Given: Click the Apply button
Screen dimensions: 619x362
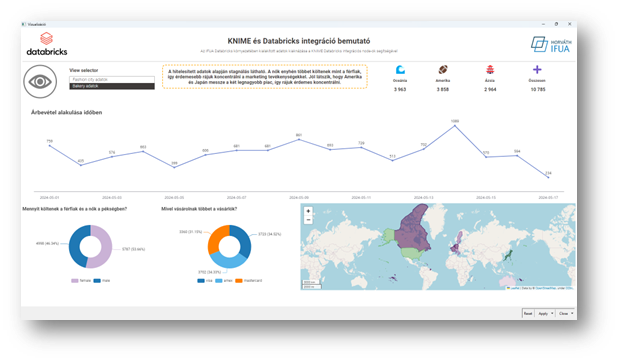Looking at the screenshot, I should pos(543,313).
